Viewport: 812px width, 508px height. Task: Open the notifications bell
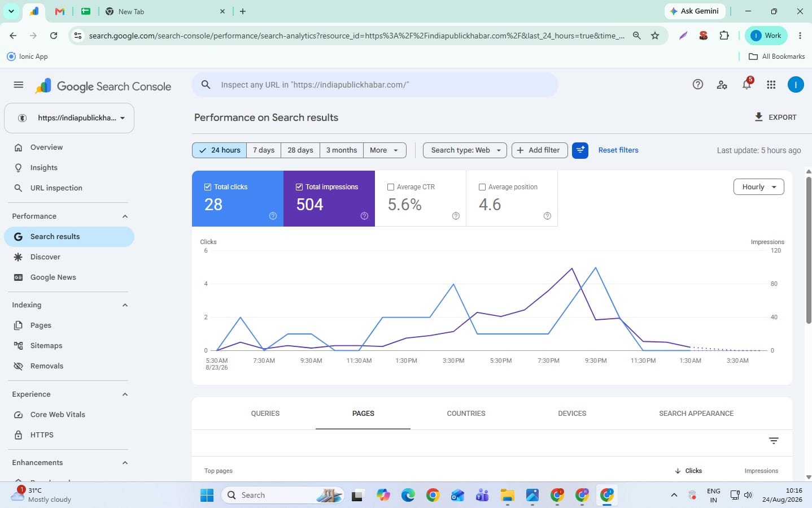(747, 85)
